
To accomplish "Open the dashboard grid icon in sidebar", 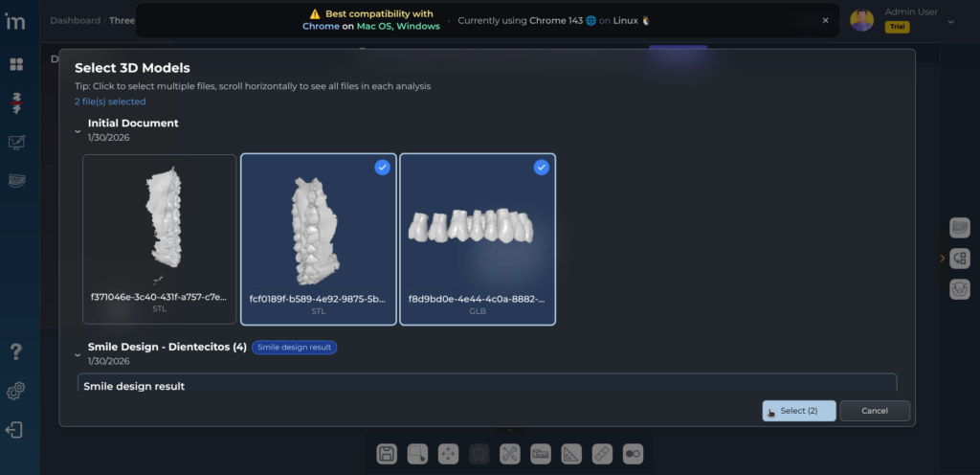I will pyautogui.click(x=16, y=64).
